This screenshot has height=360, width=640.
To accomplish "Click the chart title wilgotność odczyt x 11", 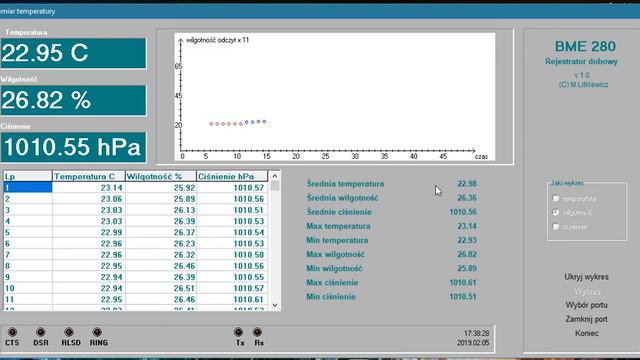I will (217, 40).
